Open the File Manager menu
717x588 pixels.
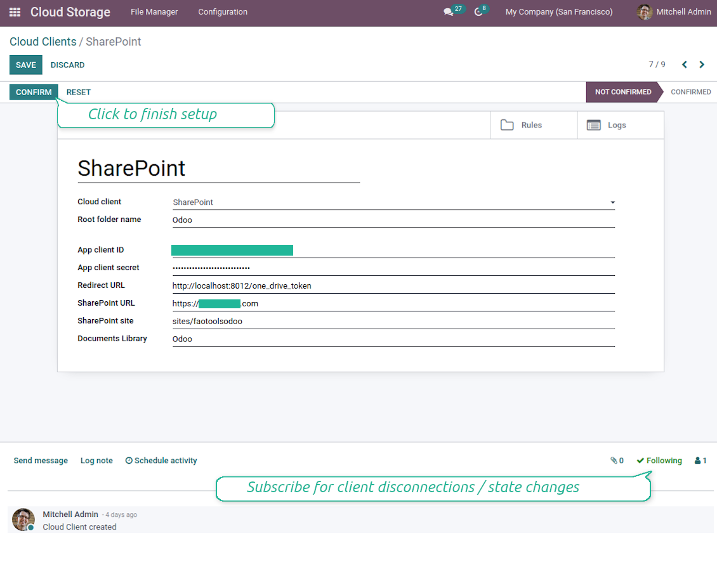click(154, 12)
